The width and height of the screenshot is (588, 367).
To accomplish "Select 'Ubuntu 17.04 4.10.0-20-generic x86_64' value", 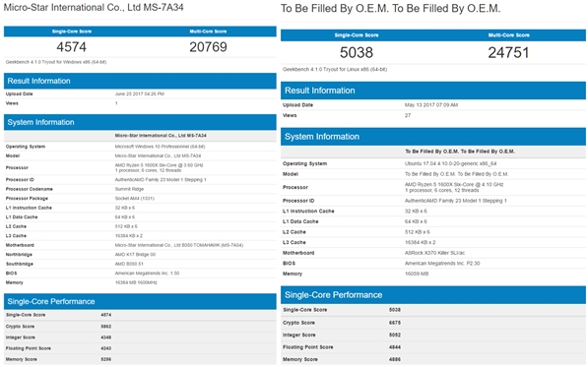I will click(450, 163).
